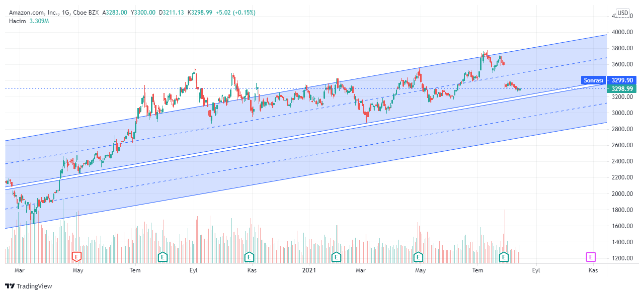The image size is (644, 295).
Task: Click the 1200.00 price axis label
Action: [x=623, y=258]
